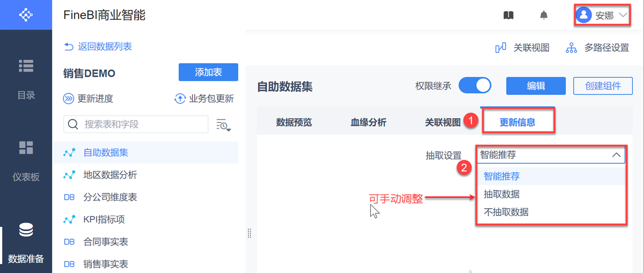Click the panel splitter drag handle
644x273 pixels.
pyautogui.click(x=249, y=233)
